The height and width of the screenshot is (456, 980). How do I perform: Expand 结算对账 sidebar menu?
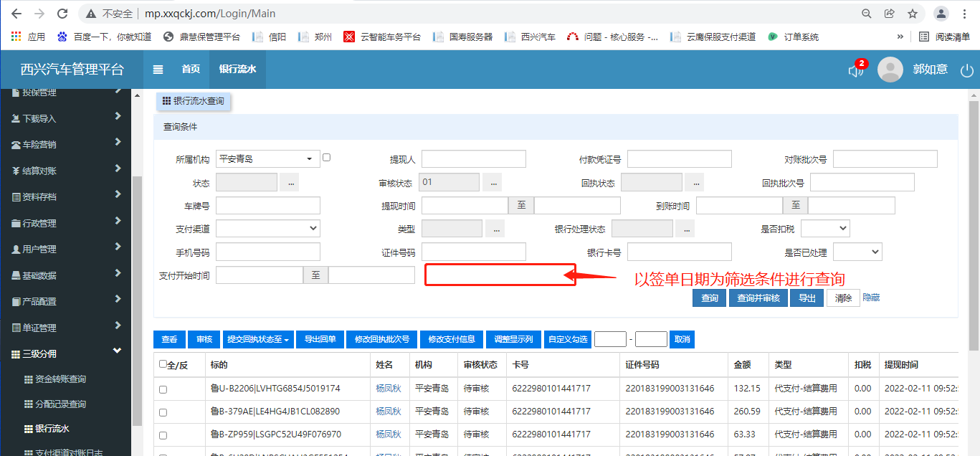click(66, 171)
